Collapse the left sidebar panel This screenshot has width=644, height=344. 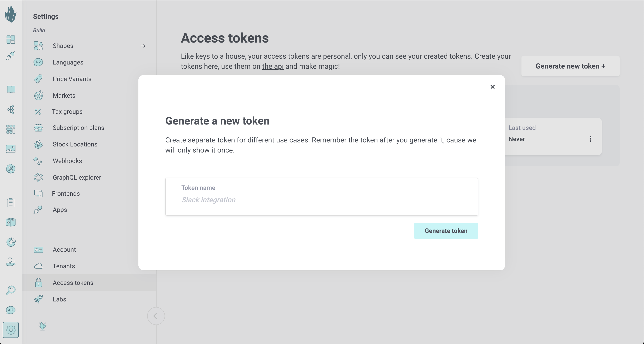point(156,316)
